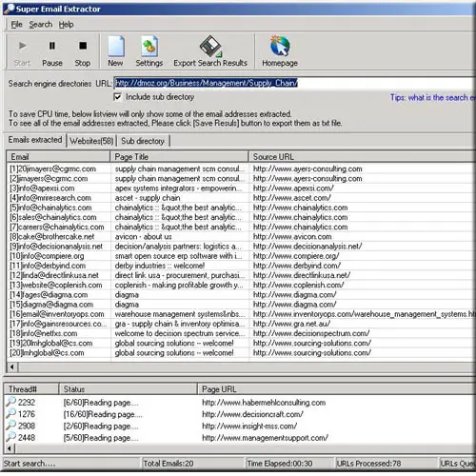The image size is (476, 476).
Task: Open the Search menu
Action: [41, 25]
